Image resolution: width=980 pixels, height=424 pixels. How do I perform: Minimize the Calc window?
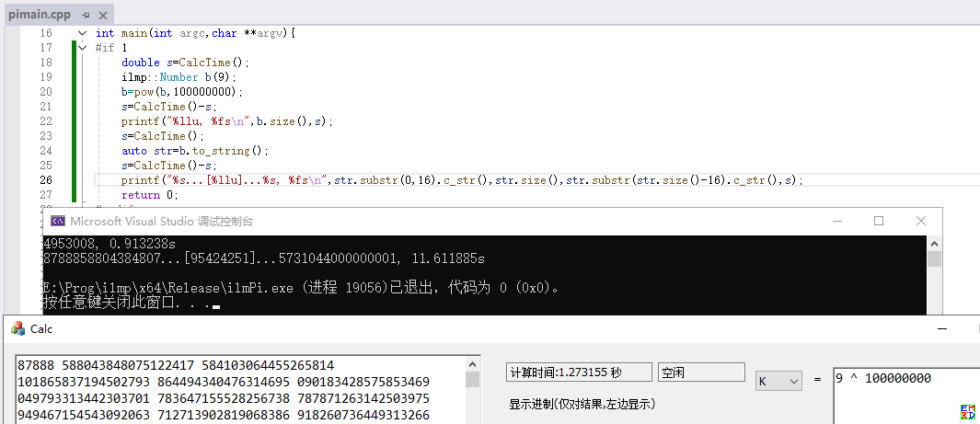[942, 328]
